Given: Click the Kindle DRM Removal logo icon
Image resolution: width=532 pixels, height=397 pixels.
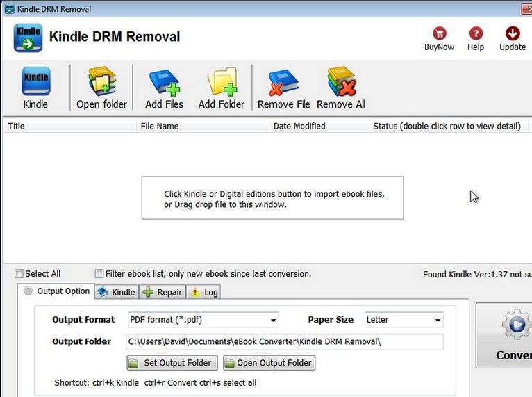Looking at the screenshot, I should click(28, 38).
